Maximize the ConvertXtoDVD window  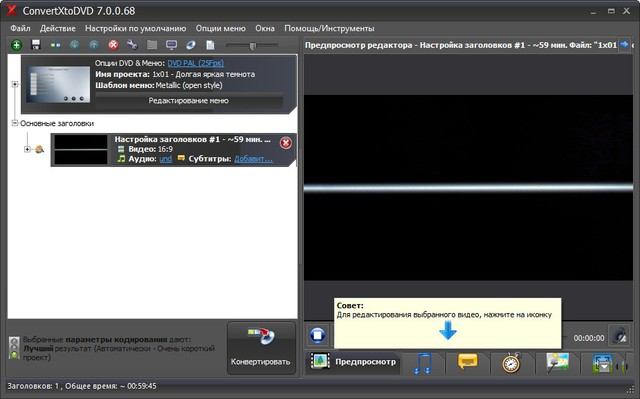click(611, 11)
